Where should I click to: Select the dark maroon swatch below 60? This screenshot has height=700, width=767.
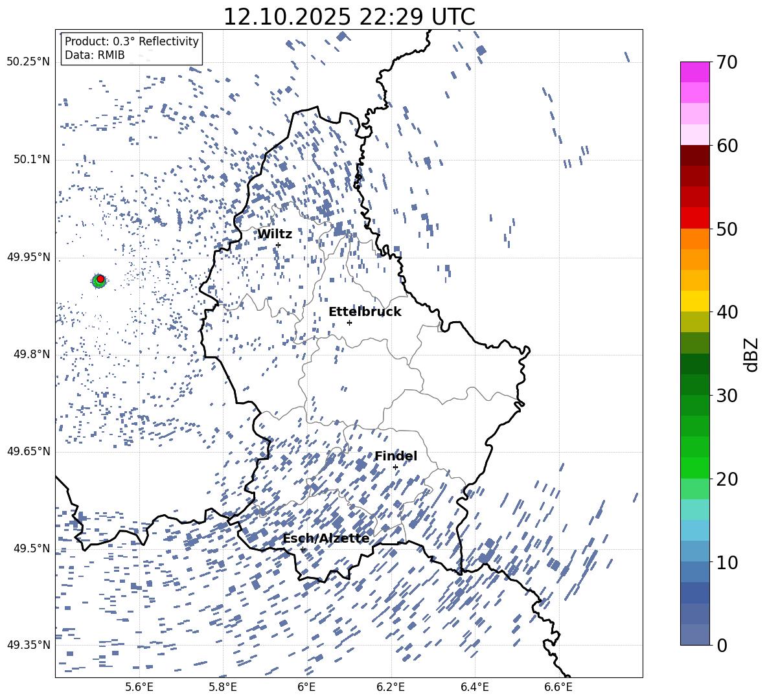coord(695,155)
